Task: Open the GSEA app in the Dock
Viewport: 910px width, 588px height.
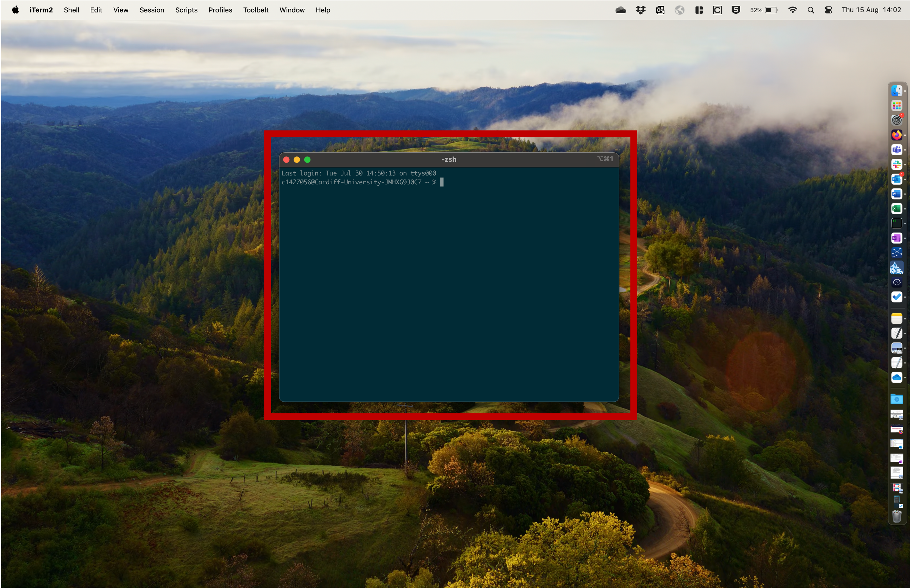Action: (x=896, y=268)
